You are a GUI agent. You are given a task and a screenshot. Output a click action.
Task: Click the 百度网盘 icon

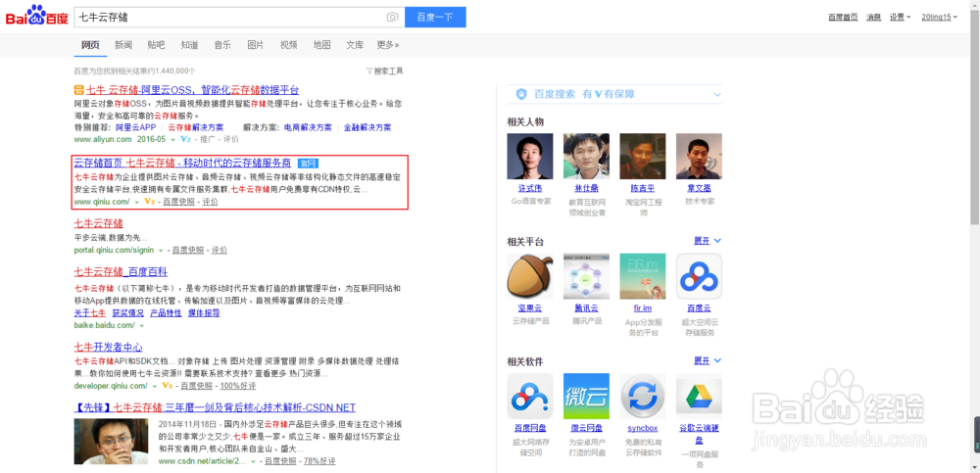pyautogui.click(x=530, y=397)
